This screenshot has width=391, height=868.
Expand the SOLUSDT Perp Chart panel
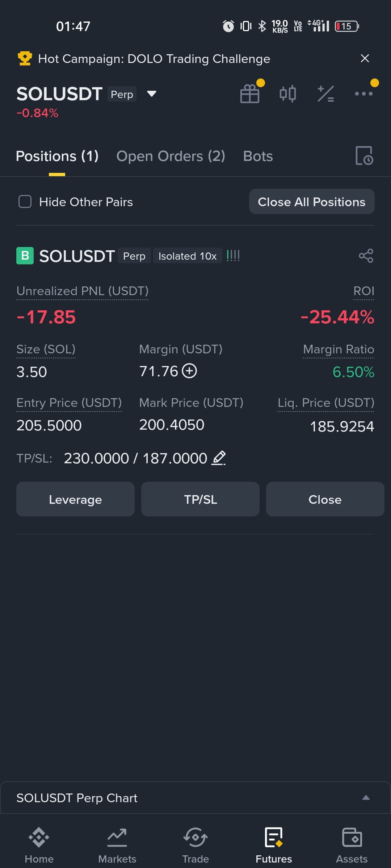click(366, 797)
